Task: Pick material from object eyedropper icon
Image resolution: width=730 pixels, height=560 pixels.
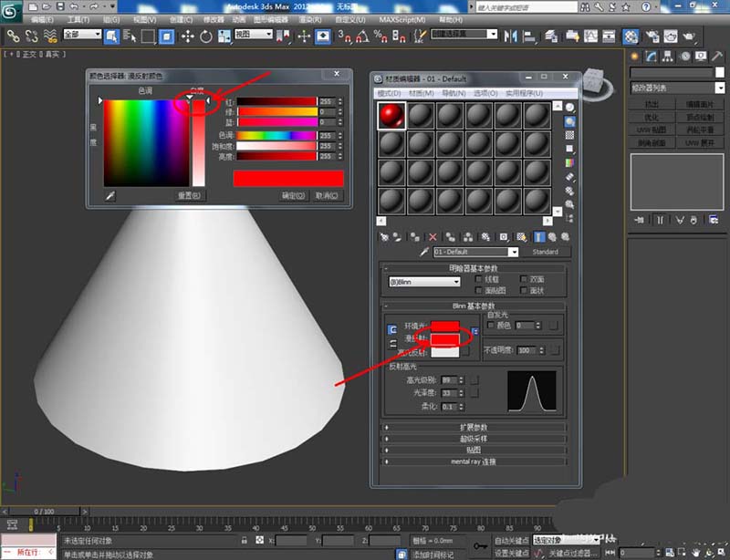Action: [423, 252]
